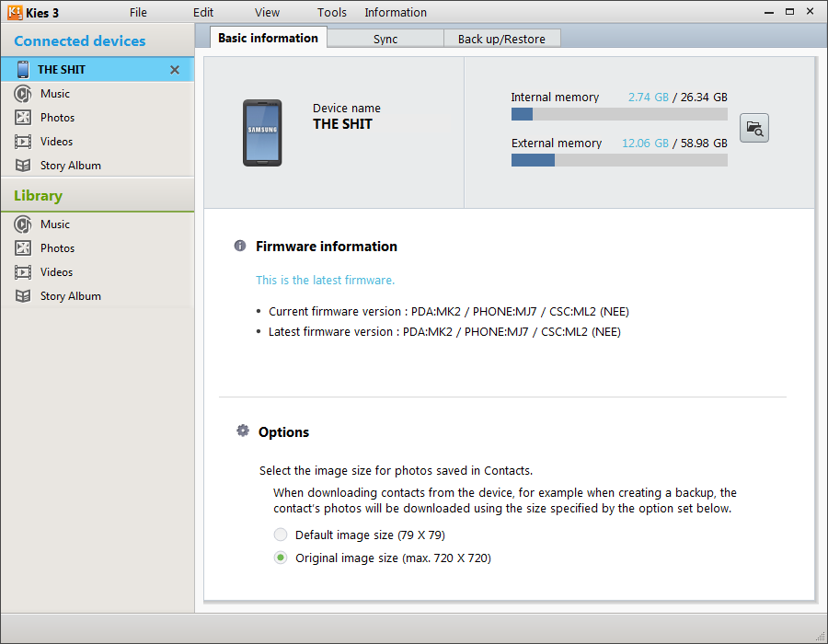The width and height of the screenshot is (828, 644).
Task: Open the Information menu
Action: 396,12
